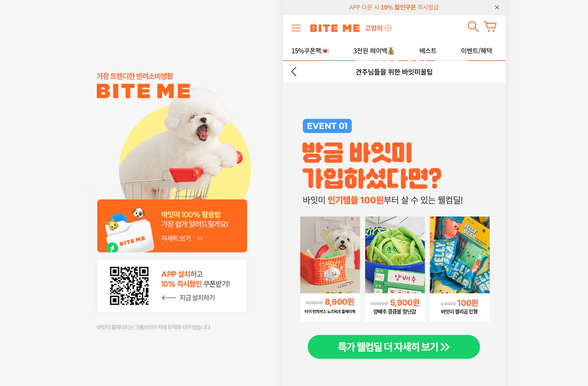Image resolution: width=588 pixels, height=386 pixels.
Task: Open the 양배추 쿵쿵볼 장난감 product thumbnail
Action: click(x=395, y=255)
